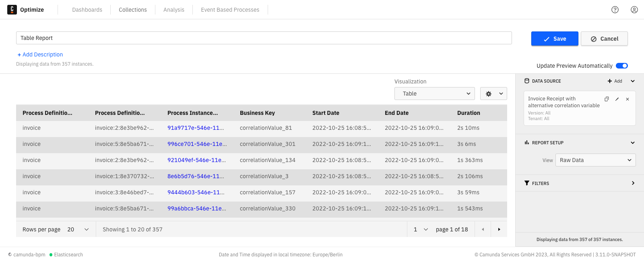Viewport: 644px width, 262px height.
Task: Click the correlationValue_330 cell
Action: click(268, 208)
